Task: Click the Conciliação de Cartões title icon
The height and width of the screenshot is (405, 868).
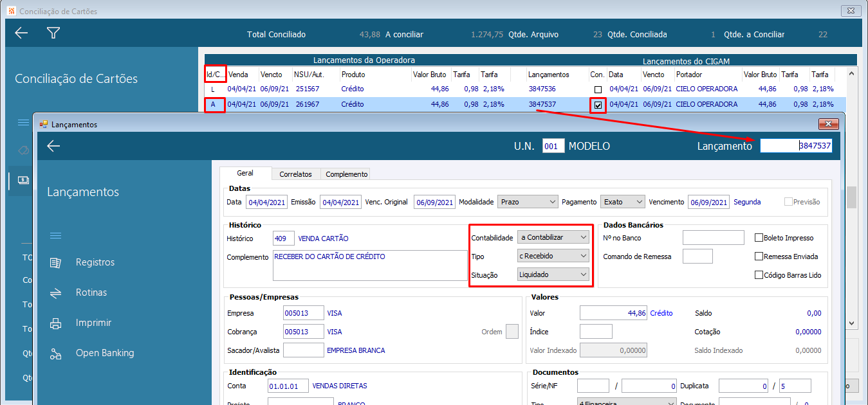Action: [11, 11]
